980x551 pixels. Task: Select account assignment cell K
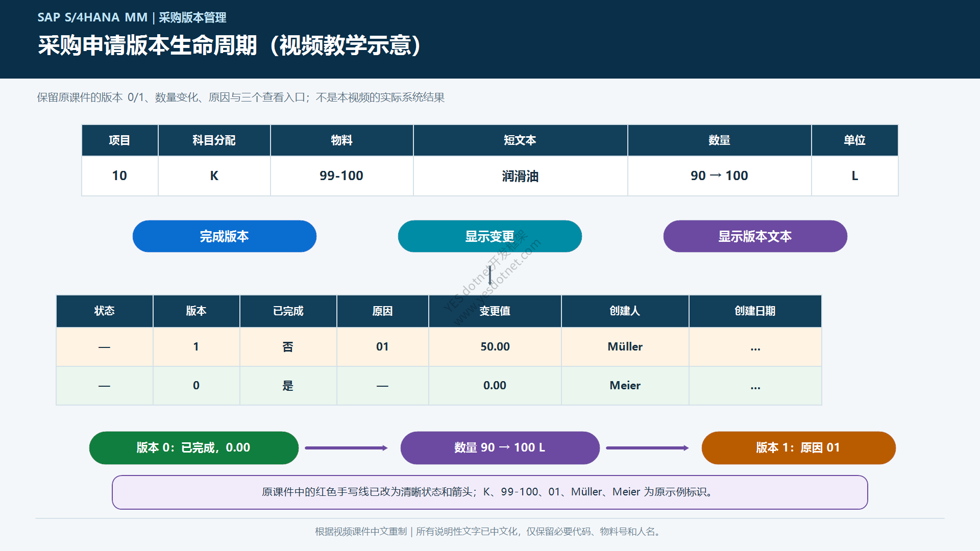pyautogui.click(x=214, y=176)
